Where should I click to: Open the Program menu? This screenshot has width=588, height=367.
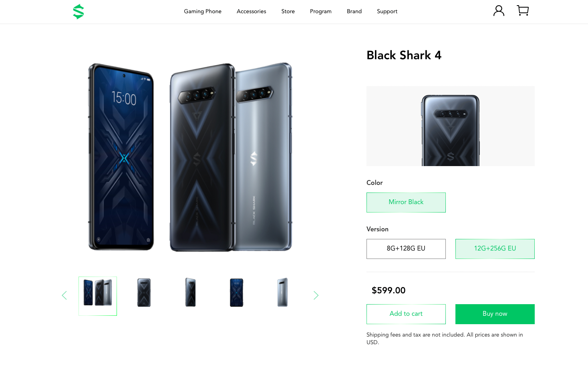tap(320, 11)
